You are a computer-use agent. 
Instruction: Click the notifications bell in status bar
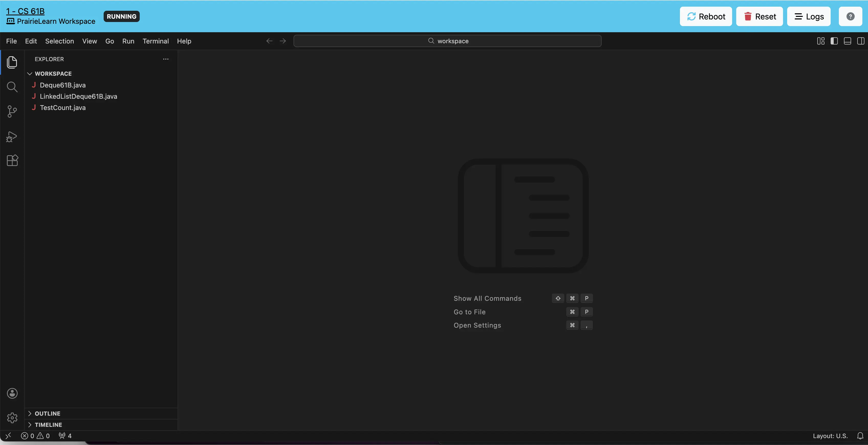click(x=860, y=436)
